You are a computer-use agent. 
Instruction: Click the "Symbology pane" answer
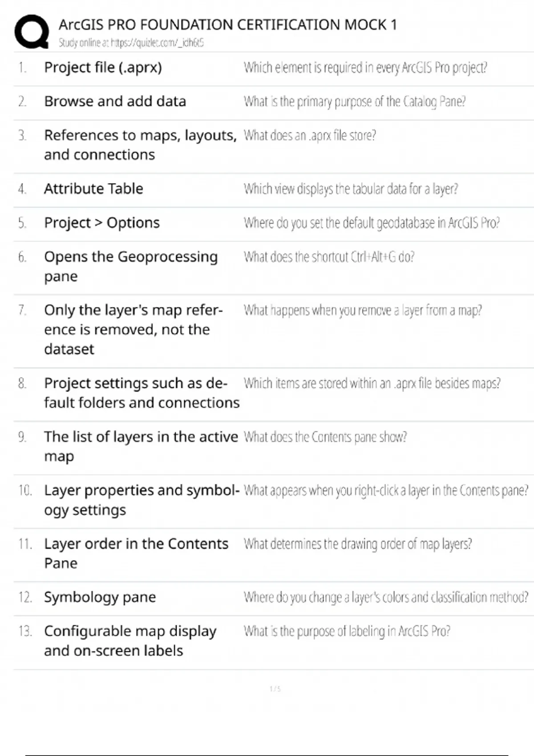click(x=100, y=597)
